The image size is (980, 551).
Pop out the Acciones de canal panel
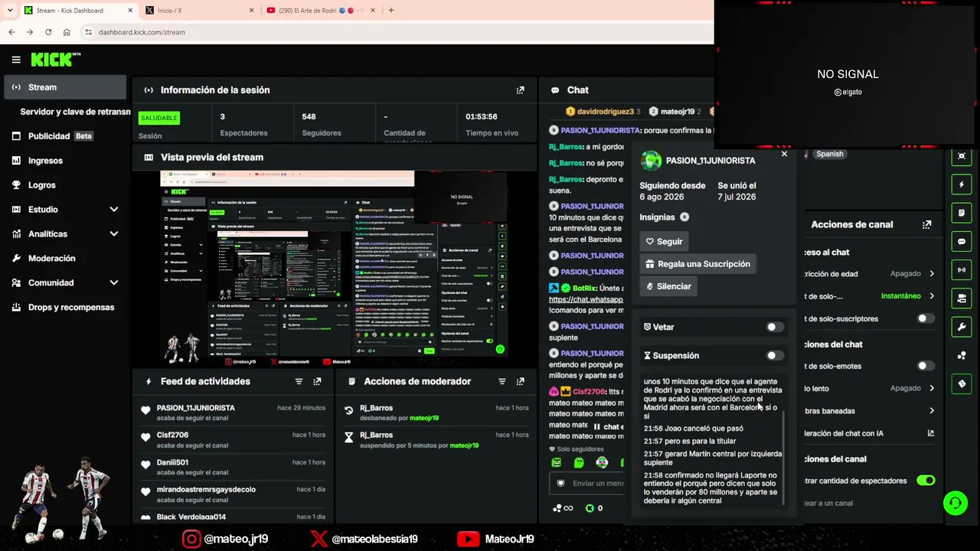[927, 225]
